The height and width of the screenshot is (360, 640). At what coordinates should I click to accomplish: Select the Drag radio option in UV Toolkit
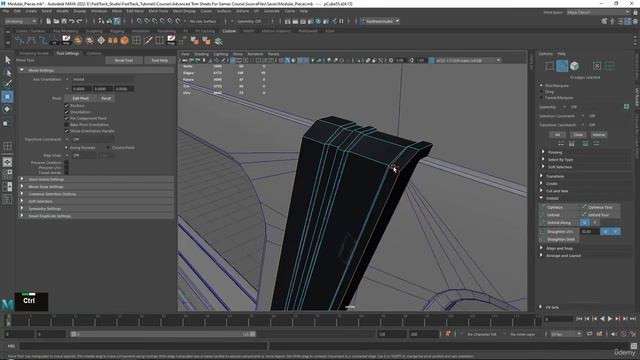[x=542, y=92]
